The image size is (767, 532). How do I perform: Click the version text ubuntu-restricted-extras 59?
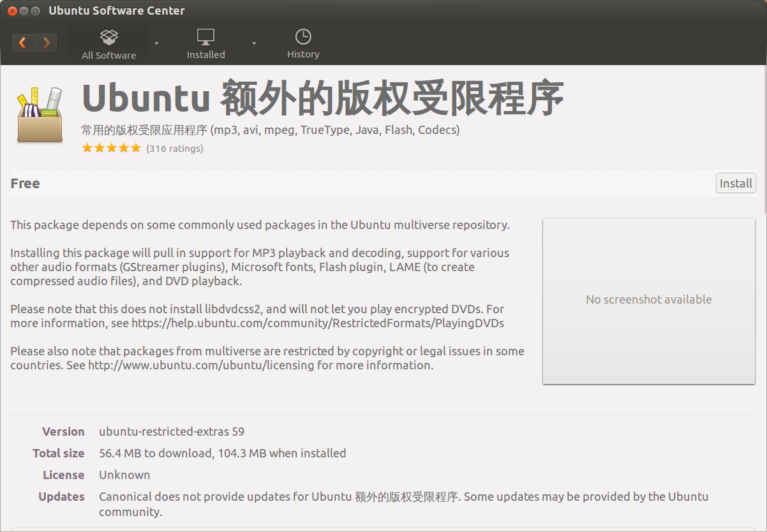(172, 431)
